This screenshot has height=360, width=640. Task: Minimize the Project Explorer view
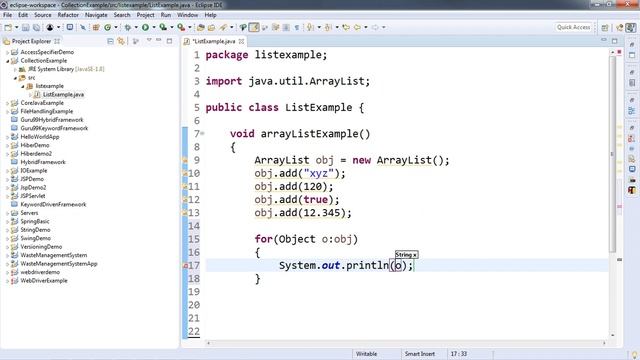click(x=158, y=40)
